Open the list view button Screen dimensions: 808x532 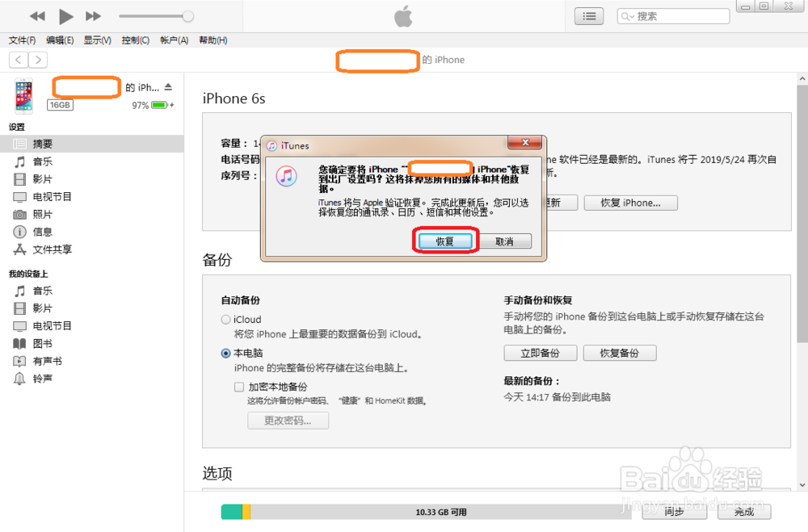pyautogui.click(x=589, y=16)
